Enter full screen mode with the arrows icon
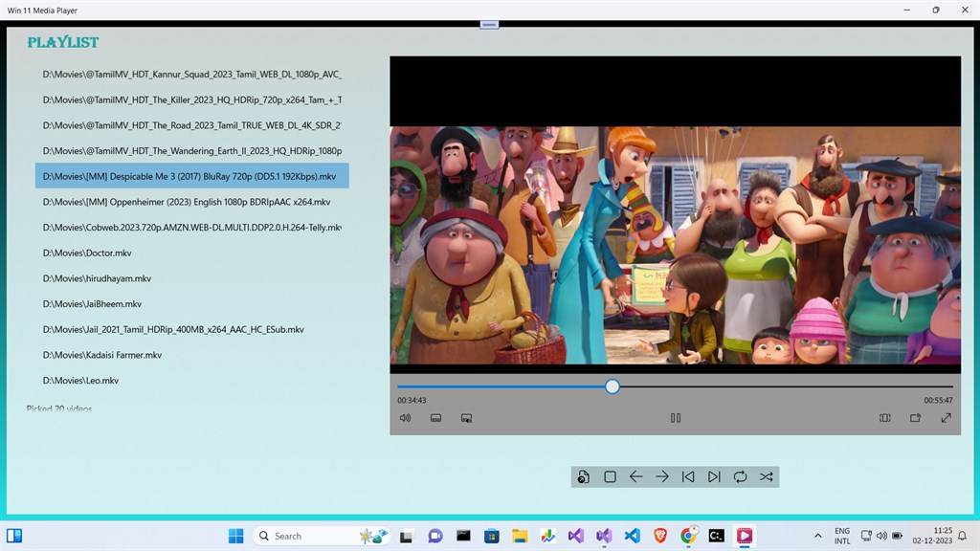 pos(947,418)
